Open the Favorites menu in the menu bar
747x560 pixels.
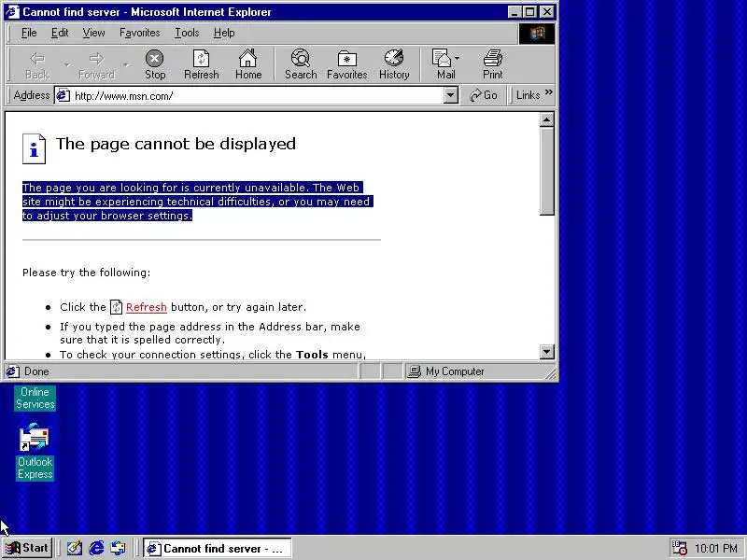click(x=139, y=33)
